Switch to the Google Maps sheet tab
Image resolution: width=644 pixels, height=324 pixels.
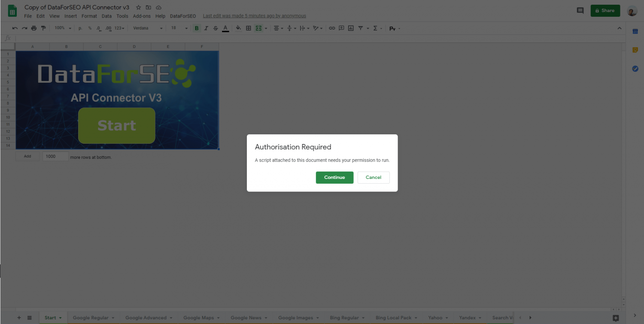coord(198,318)
